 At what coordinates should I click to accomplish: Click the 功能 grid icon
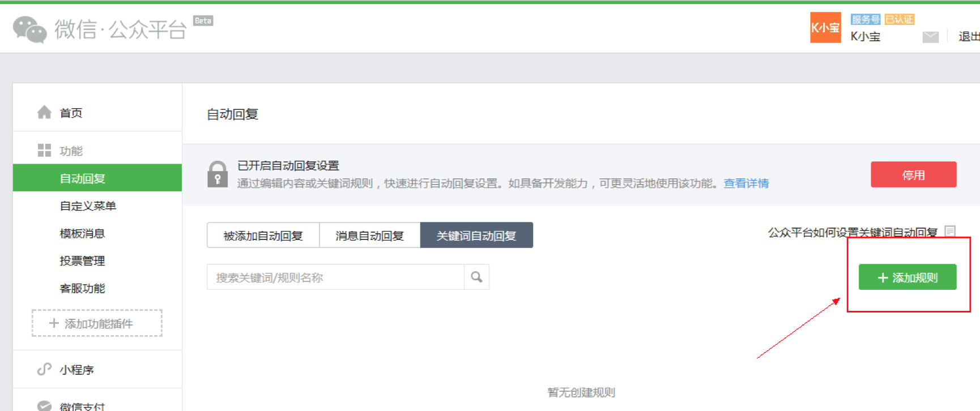pos(44,150)
